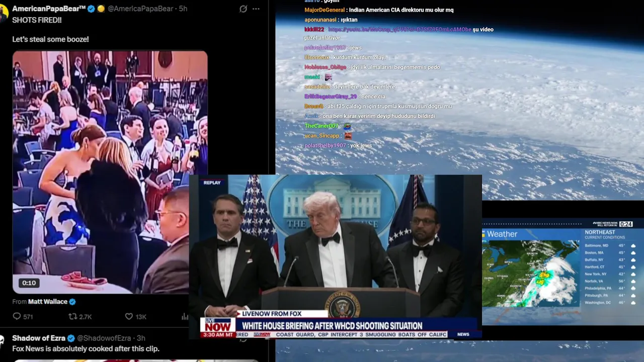Image resolution: width=644 pixels, height=362 pixels.
Task: Click the 0:24 countdown on weather widget
Action: point(626,224)
